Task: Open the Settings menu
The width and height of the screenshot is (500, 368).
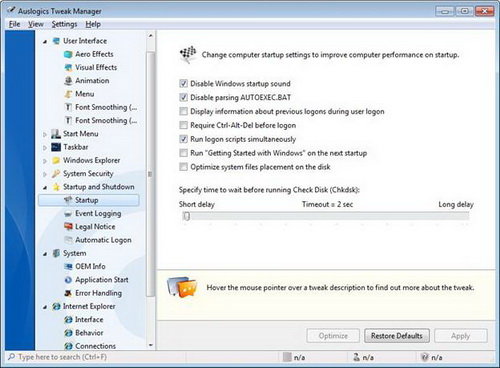Action: click(64, 24)
